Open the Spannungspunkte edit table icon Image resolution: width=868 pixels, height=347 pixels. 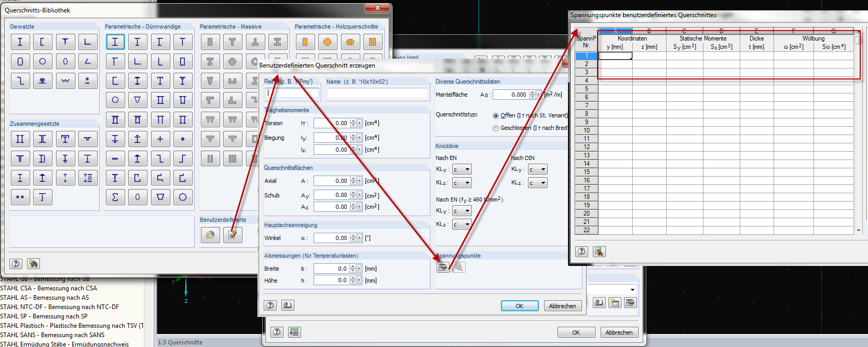(x=443, y=267)
